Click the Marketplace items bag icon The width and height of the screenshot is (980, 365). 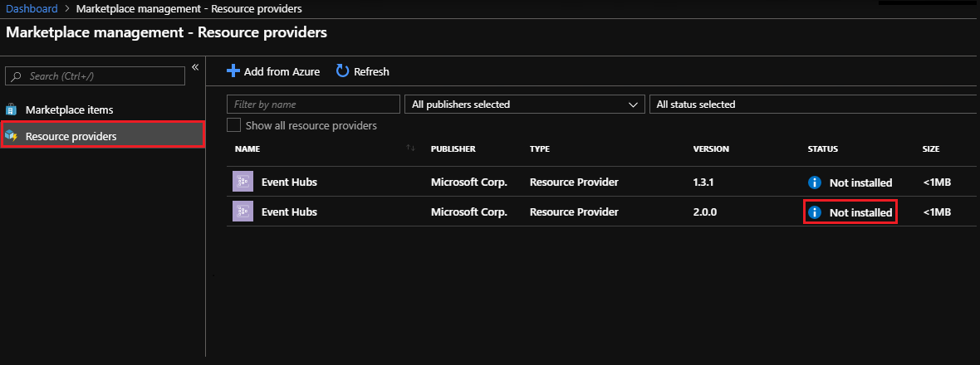[12, 109]
